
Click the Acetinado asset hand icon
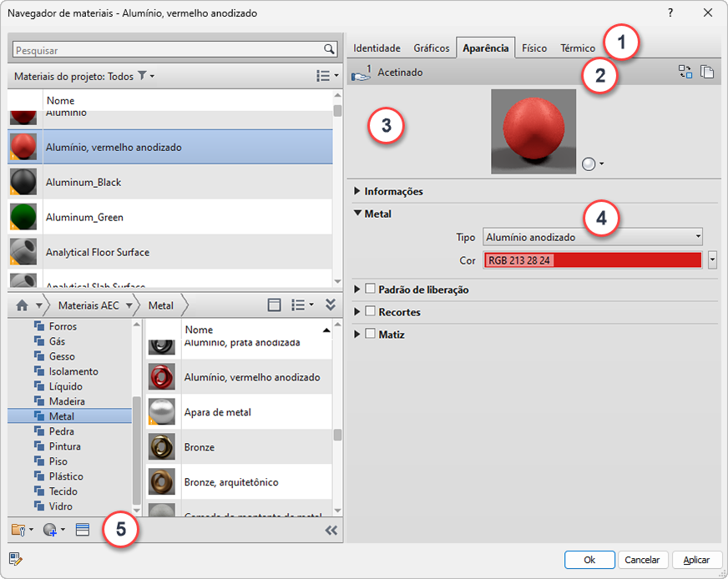tap(361, 73)
